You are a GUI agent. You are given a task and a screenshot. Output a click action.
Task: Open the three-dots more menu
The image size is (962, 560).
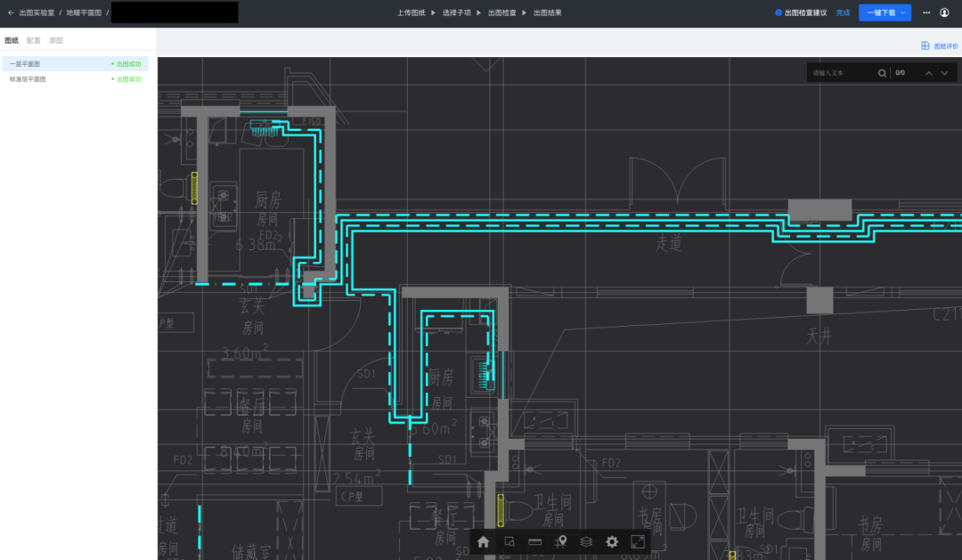926,12
